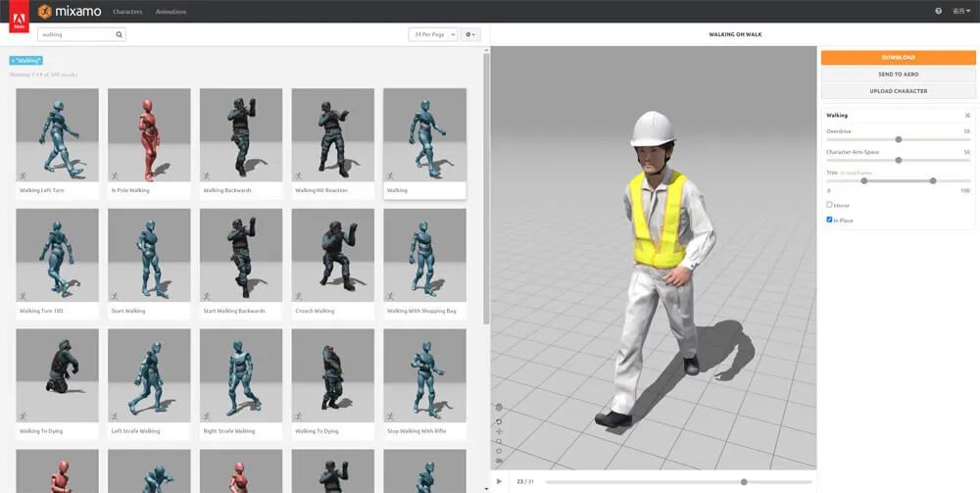The image size is (980, 493).
Task: Click the reset camera rotation icon in viewport
Action: tap(499, 420)
